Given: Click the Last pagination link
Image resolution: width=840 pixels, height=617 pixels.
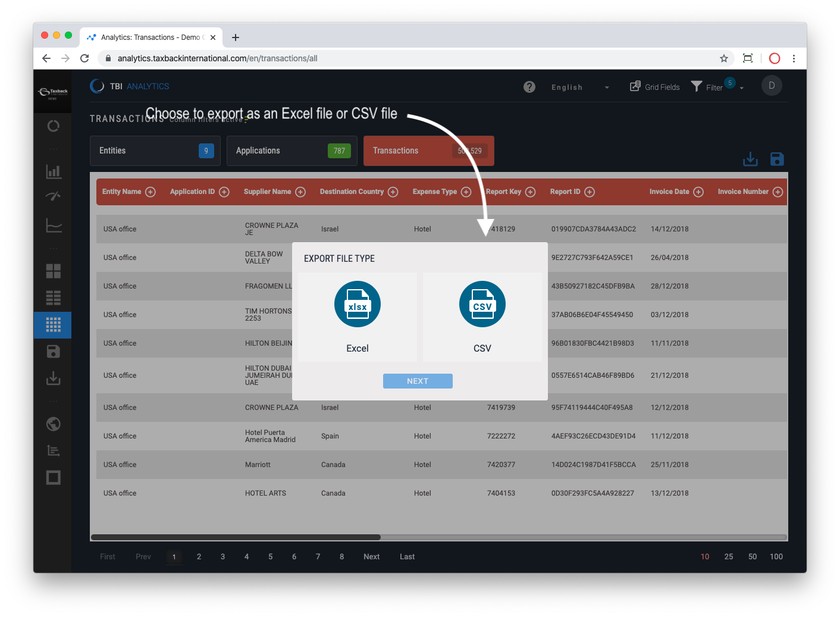Looking at the screenshot, I should 408,557.
